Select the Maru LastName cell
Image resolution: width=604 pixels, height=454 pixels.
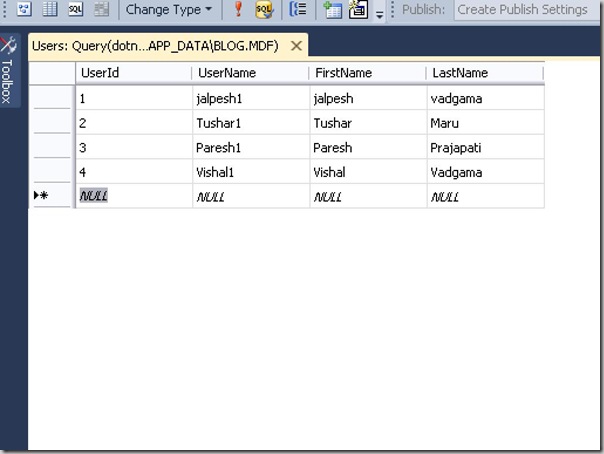(x=486, y=123)
